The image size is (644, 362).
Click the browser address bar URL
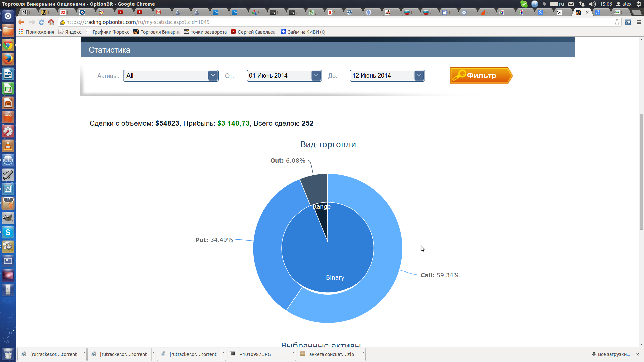pyautogui.click(x=138, y=22)
